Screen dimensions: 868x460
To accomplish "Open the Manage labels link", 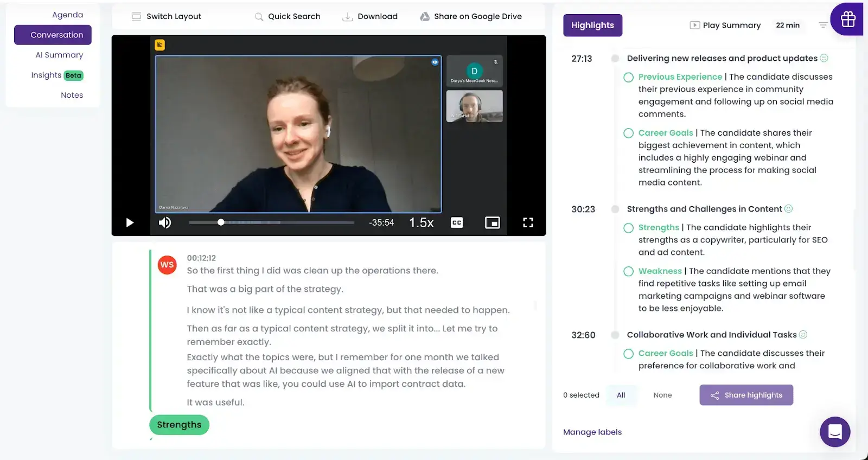I will pyautogui.click(x=592, y=432).
